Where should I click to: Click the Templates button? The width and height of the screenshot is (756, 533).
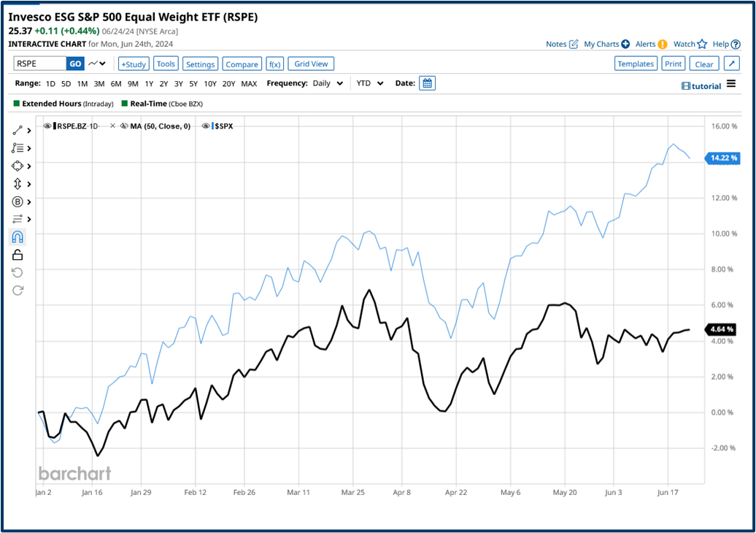[x=636, y=64]
